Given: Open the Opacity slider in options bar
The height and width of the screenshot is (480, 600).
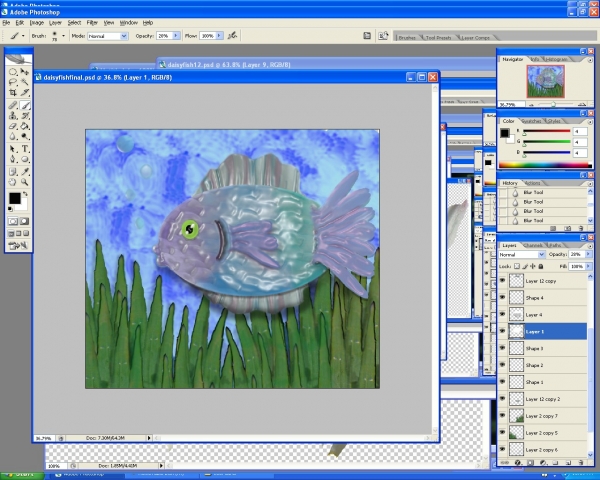Looking at the screenshot, I should pos(176,36).
